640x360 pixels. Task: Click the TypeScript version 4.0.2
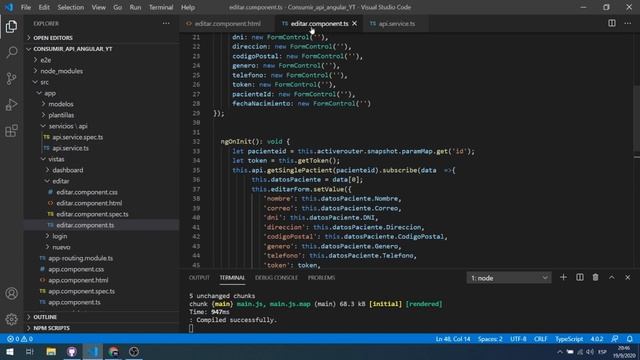(x=597, y=339)
